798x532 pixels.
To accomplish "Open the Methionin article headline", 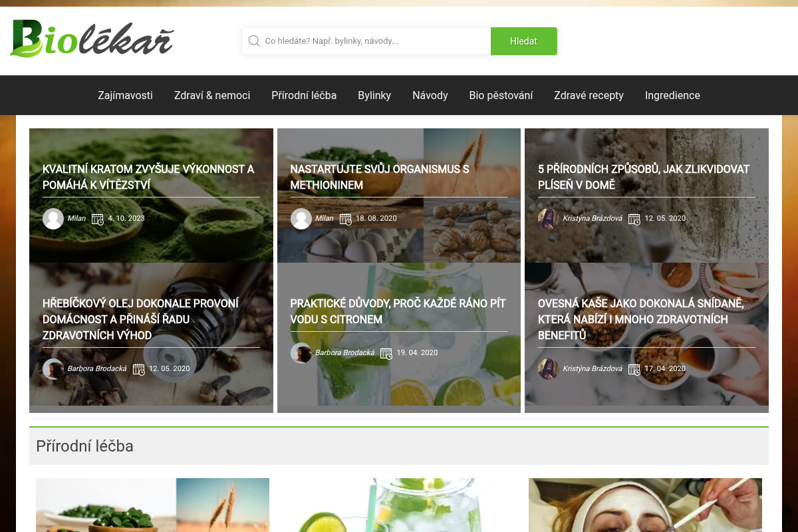I will pos(380,177).
